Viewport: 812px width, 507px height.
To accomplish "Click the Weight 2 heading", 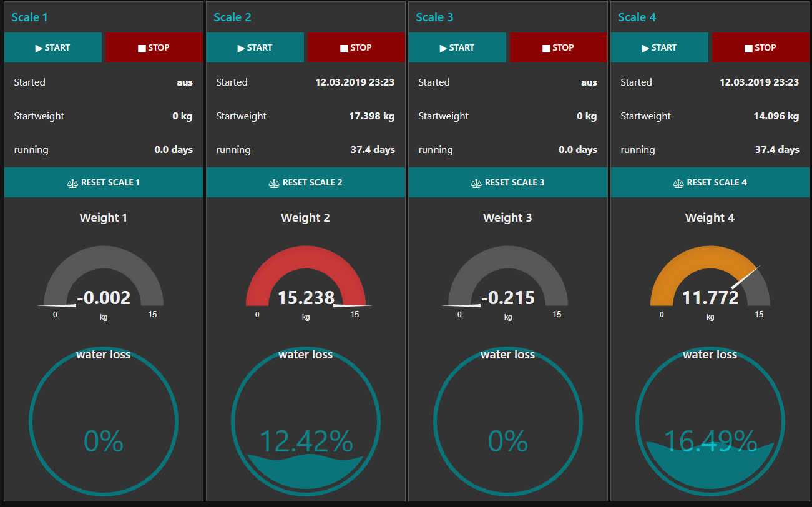I will click(x=306, y=218).
